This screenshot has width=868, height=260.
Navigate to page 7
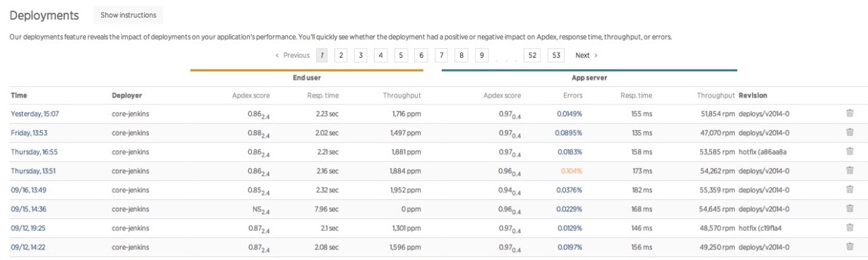coord(441,55)
